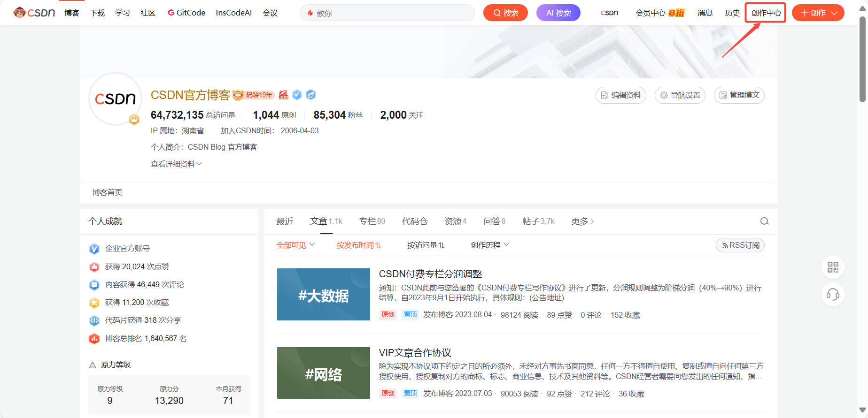Switch to 资源 tab
868x418 pixels.
pyautogui.click(x=455, y=221)
